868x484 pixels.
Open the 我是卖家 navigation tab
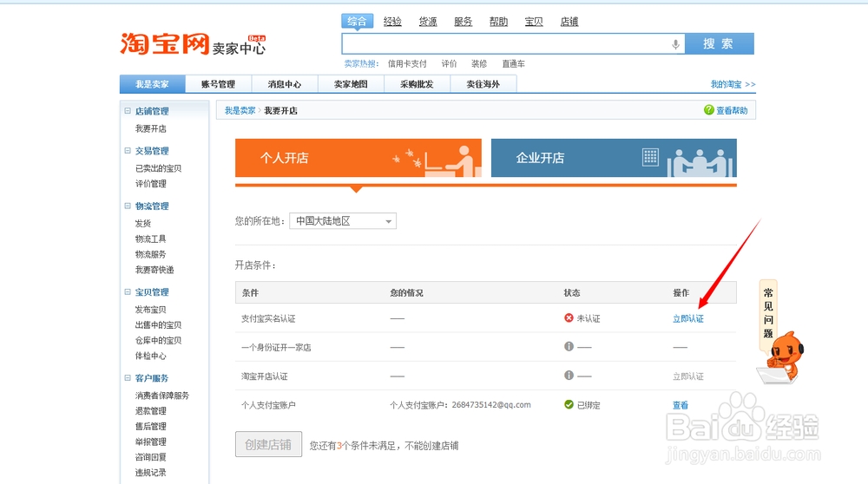[x=152, y=84]
